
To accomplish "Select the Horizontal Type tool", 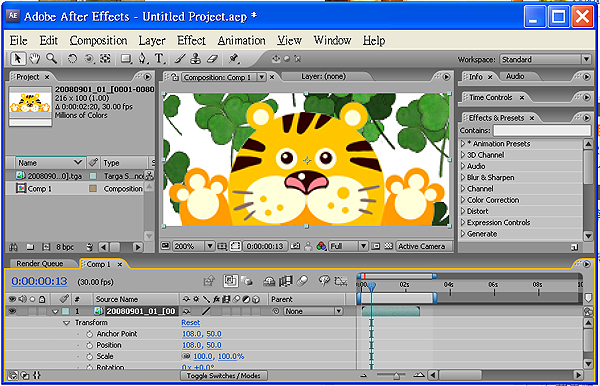I will (159, 59).
